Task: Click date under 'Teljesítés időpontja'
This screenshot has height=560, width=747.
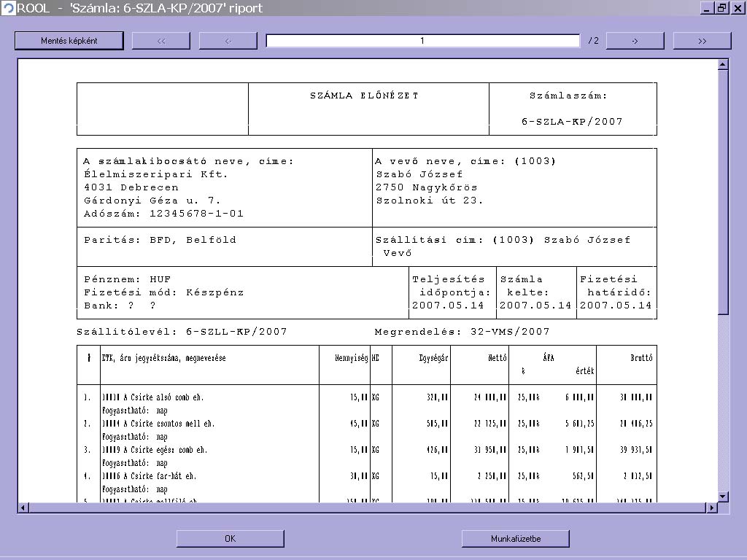Action: [x=449, y=306]
